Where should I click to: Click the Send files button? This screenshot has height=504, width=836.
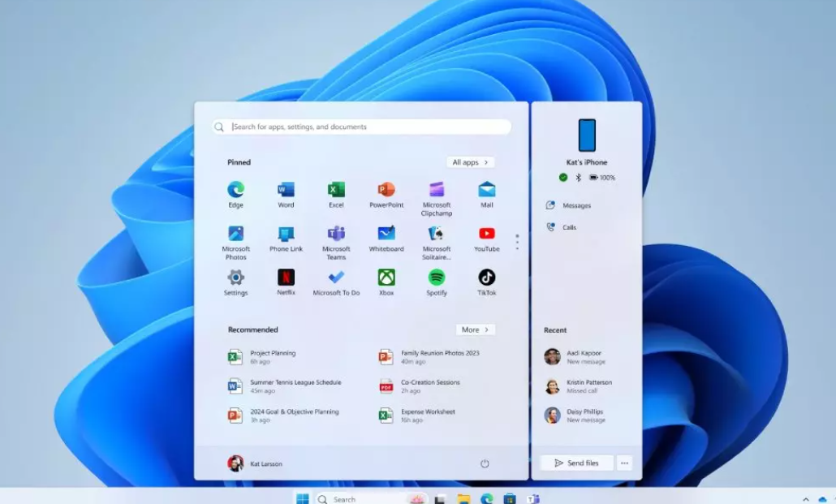[x=576, y=463]
